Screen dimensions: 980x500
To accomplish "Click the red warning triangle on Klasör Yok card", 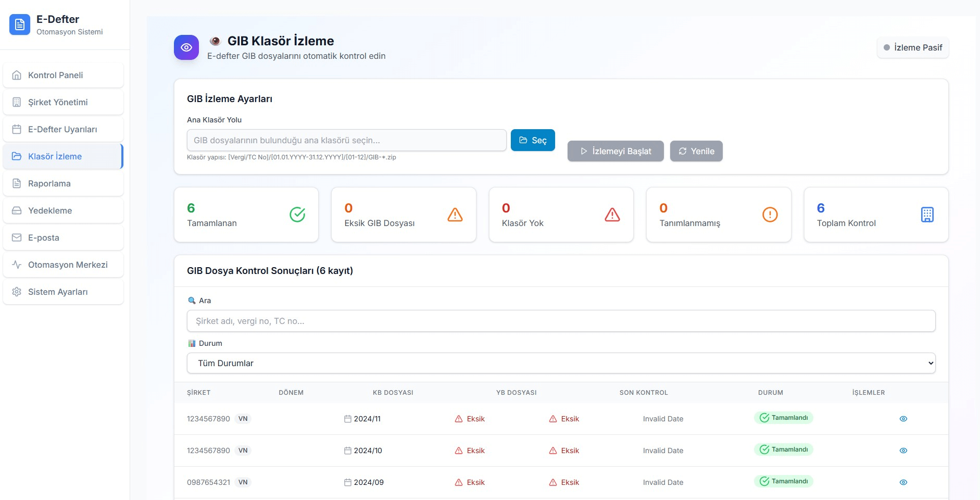I will click(x=612, y=215).
